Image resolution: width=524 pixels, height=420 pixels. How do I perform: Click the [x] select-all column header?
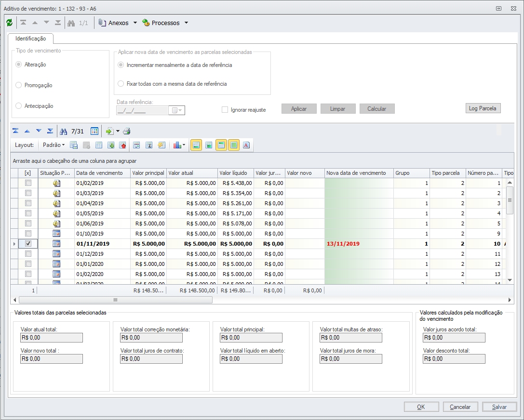tap(28, 173)
